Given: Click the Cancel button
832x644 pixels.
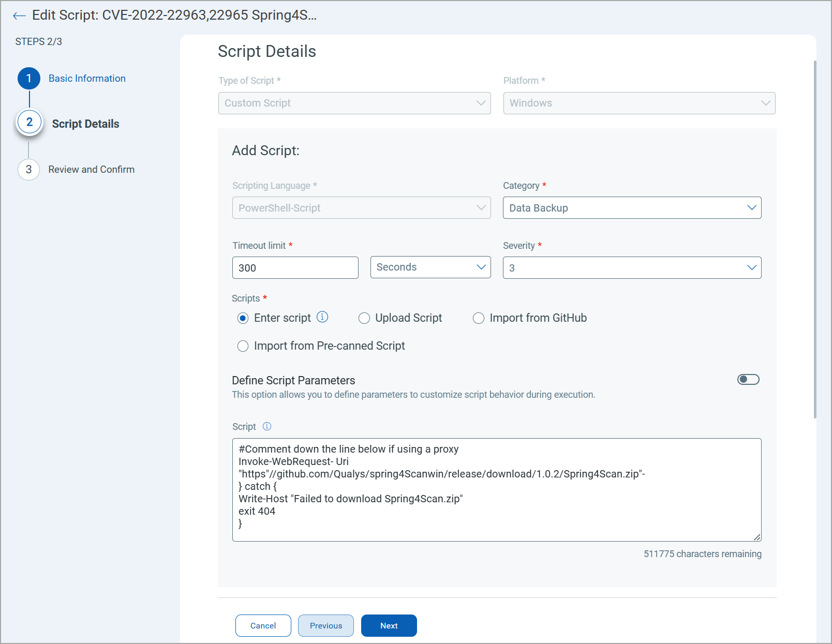Looking at the screenshot, I should (263, 626).
